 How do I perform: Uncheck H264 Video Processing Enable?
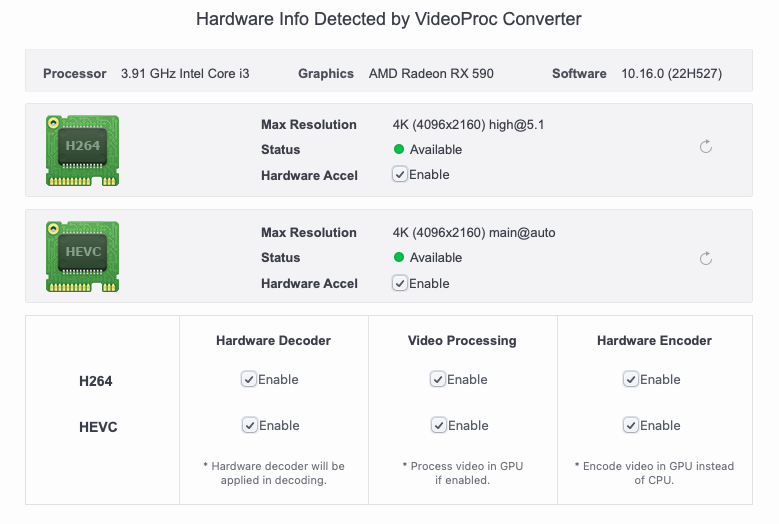tap(438, 379)
